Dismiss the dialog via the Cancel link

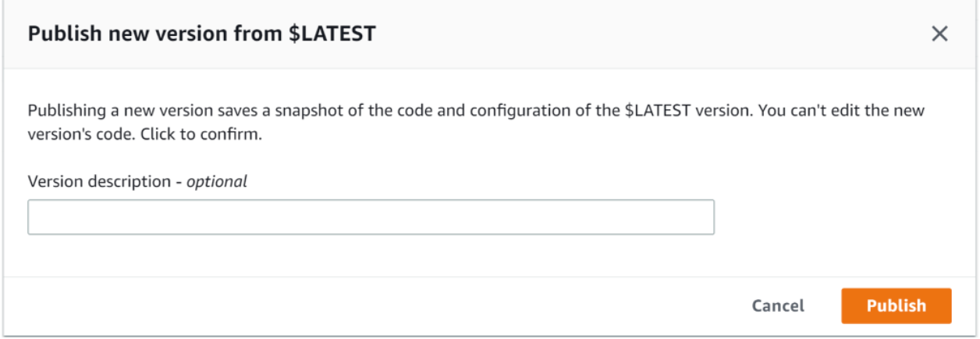pyautogui.click(x=777, y=305)
